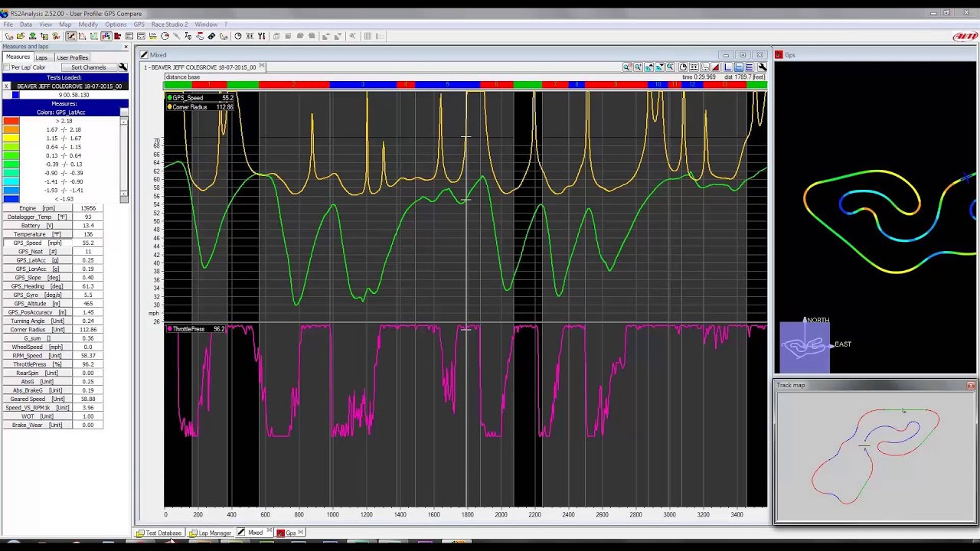
Task: Click the red flag icon in toolbar
Action: click(117, 36)
